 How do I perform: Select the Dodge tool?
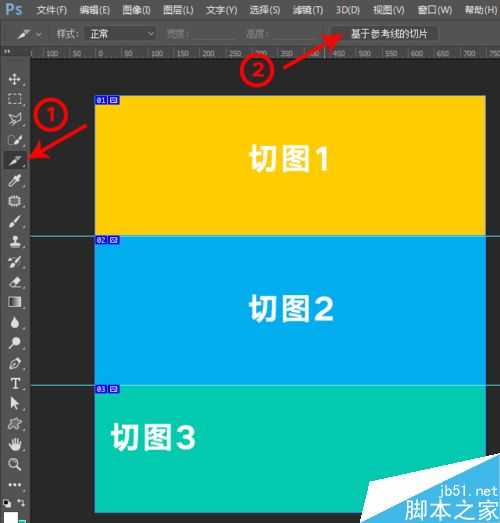click(x=14, y=343)
